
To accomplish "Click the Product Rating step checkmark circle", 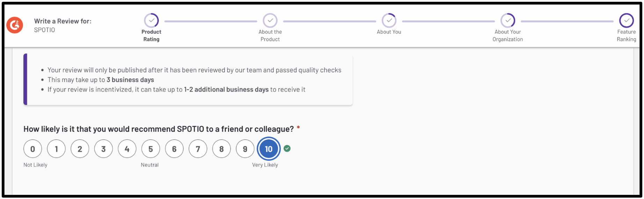I will click(152, 20).
